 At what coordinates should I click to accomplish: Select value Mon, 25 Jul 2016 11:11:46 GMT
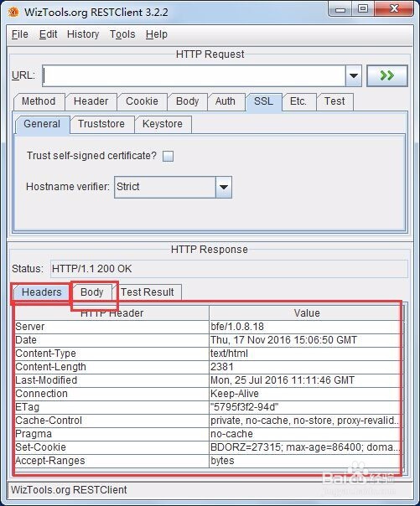305,380
